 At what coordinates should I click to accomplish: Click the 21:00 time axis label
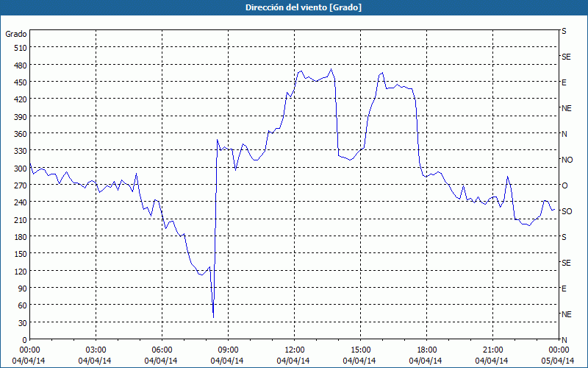[492, 350]
